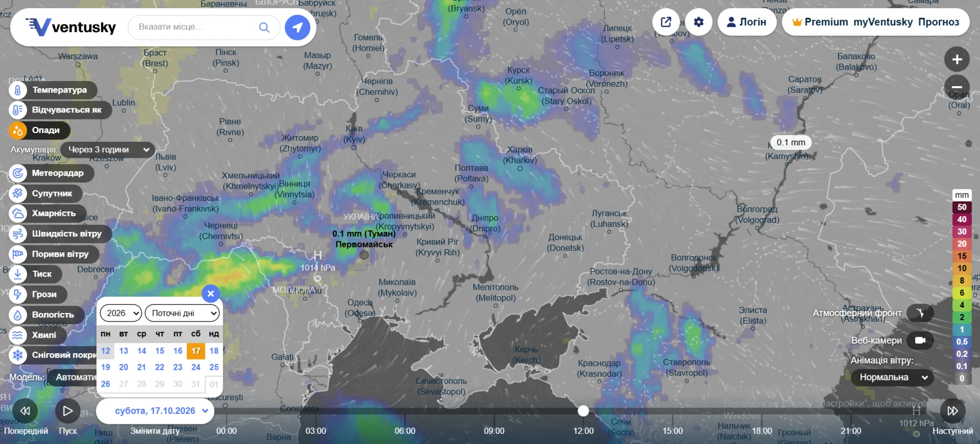Image resolution: width=980 pixels, height=444 pixels.
Task: Click the timeline slider handle at 12:00
Action: [x=583, y=411]
